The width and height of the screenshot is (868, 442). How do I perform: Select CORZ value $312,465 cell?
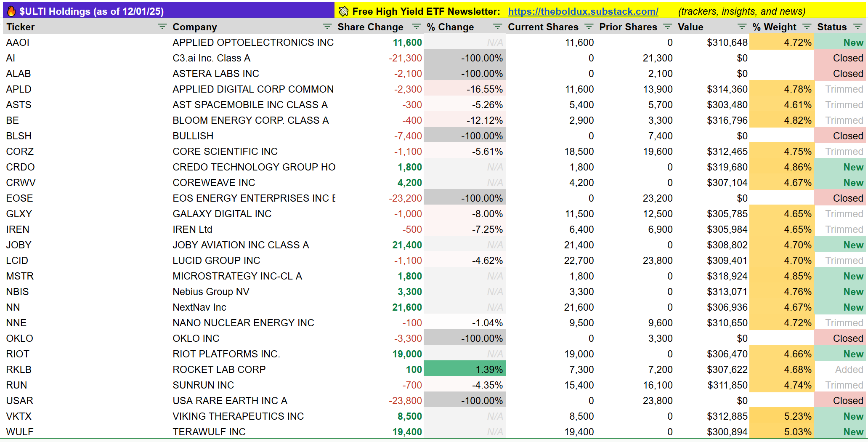[712, 152]
